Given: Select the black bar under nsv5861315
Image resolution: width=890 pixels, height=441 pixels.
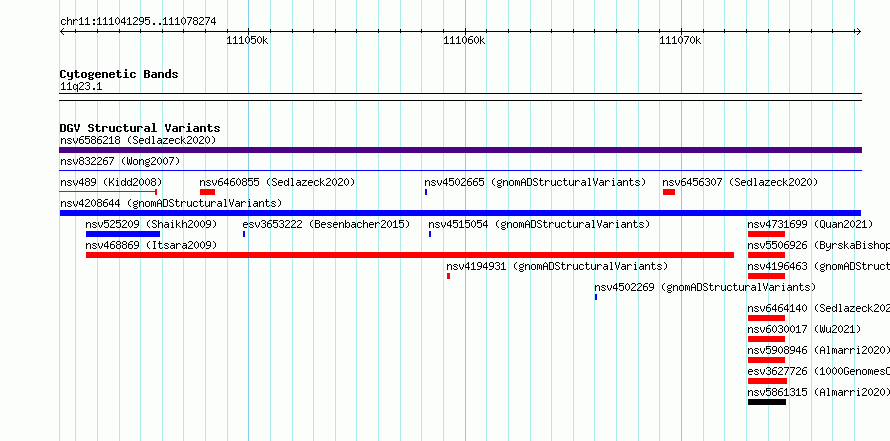Looking at the screenshot, I should pyautogui.click(x=767, y=402).
